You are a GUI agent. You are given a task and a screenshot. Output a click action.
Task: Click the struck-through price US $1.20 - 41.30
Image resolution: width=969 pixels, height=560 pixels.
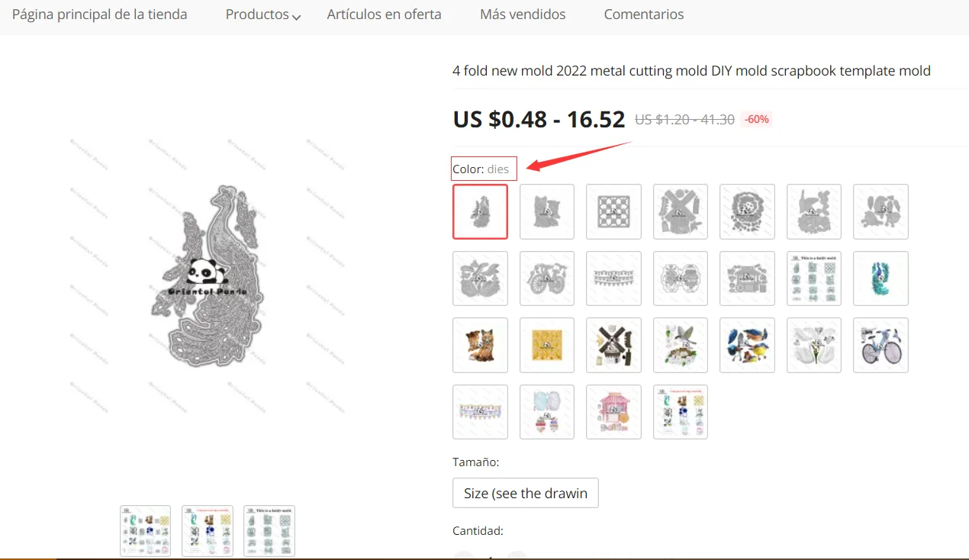coord(684,120)
